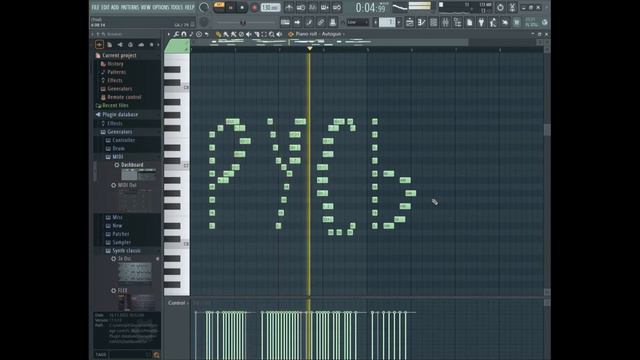Image resolution: width=640 pixels, height=360 pixels.
Task: Click the 0:04 song time display
Action: (370, 8)
